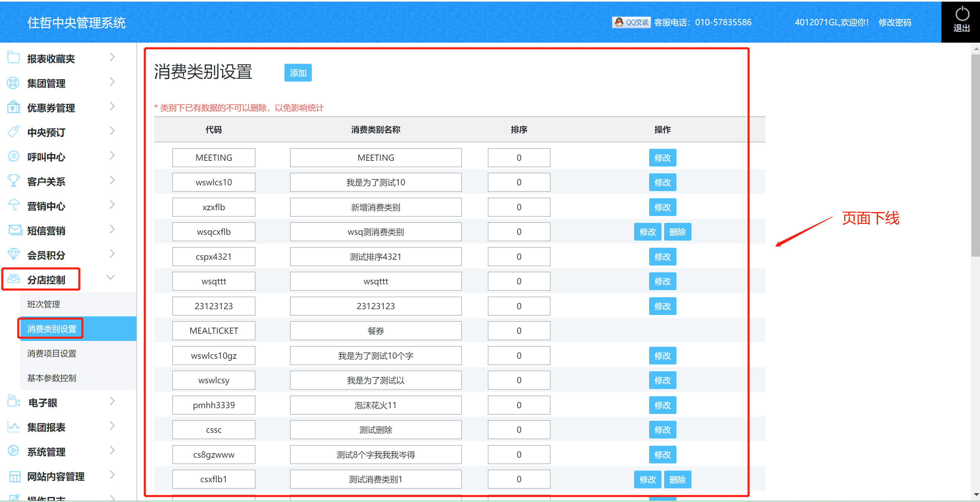Open the QQ交谈 chat icon

[631, 23]
